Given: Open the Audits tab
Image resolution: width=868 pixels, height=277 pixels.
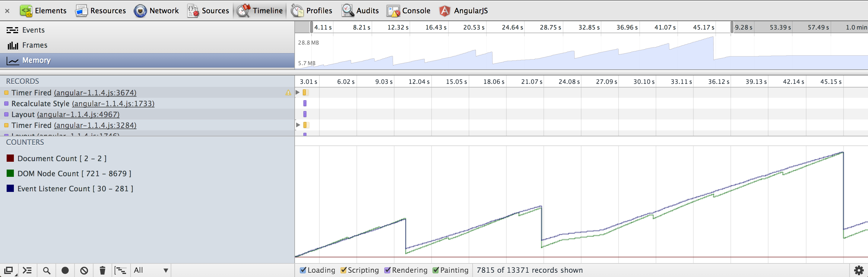Looking at the screenshot, I should [x=360, y=11].
